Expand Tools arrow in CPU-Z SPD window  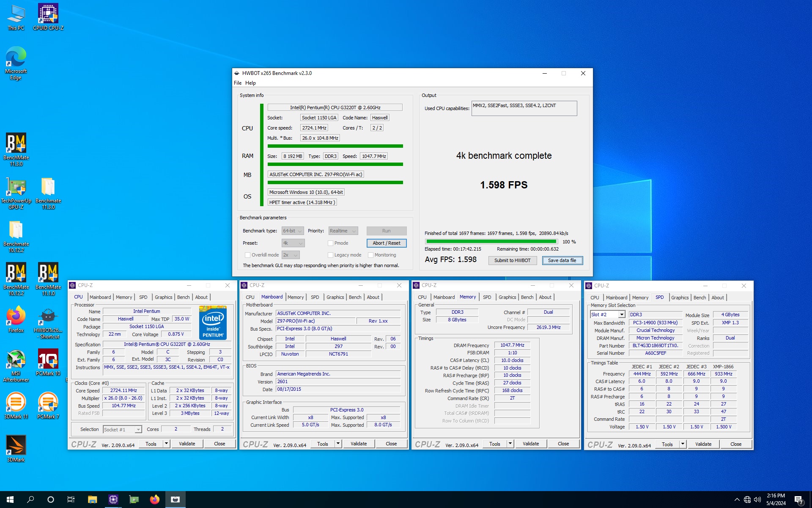tap(683, 444)
